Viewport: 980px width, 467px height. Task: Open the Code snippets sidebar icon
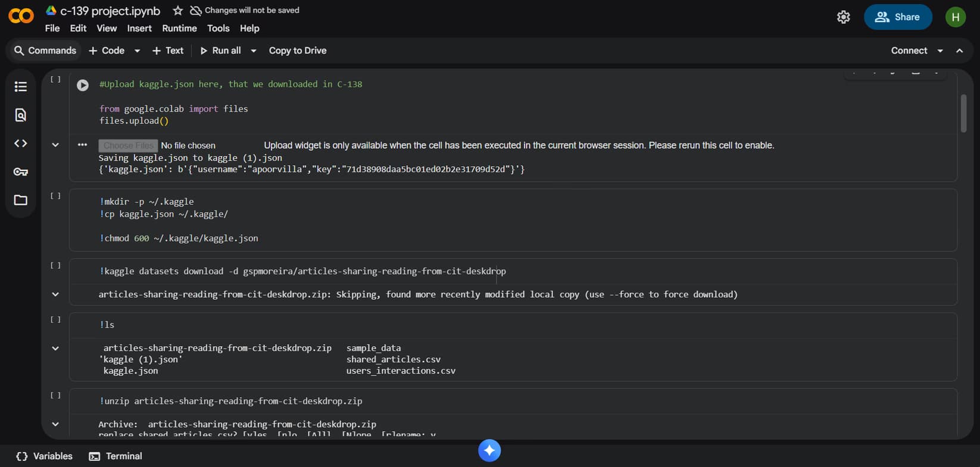click(21, 144)
